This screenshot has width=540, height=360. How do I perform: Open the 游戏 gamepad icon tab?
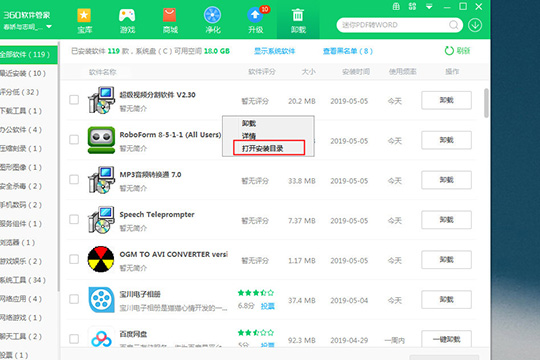(x=127, y=21)
